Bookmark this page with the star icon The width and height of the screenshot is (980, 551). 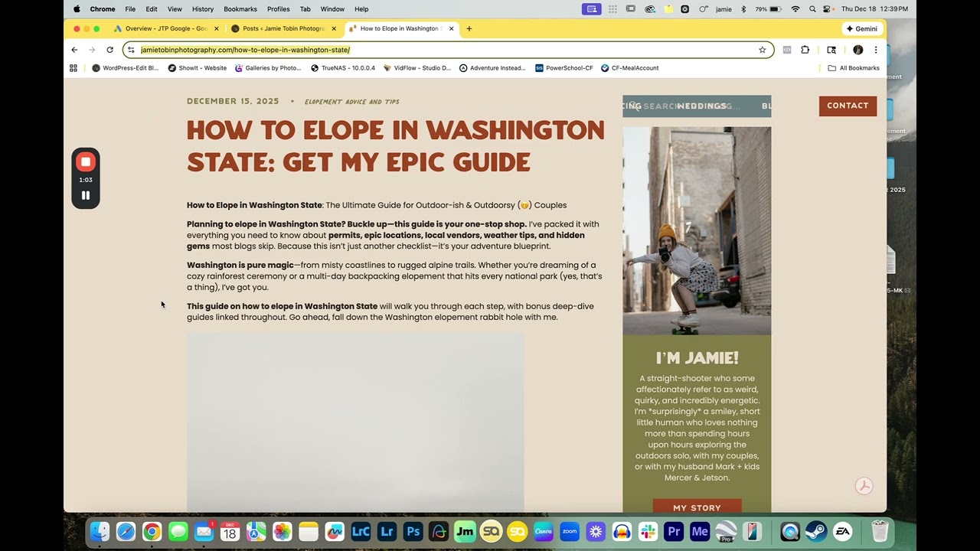point(763,50)
